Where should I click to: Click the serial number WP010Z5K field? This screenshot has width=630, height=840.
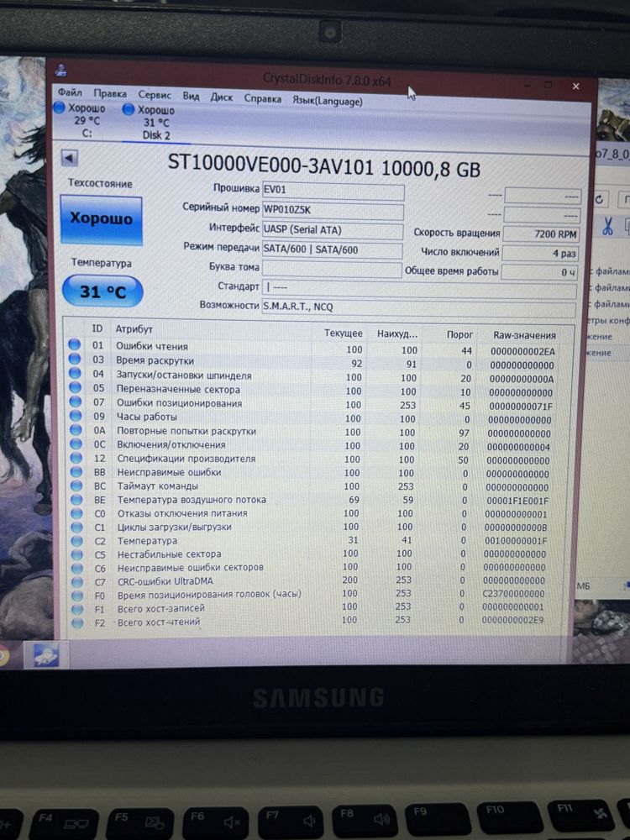click(333, 210)
